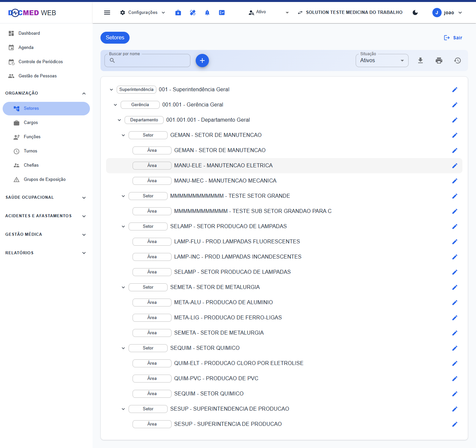Print the sectors list
476x448 pixels.
pos(439,61)
